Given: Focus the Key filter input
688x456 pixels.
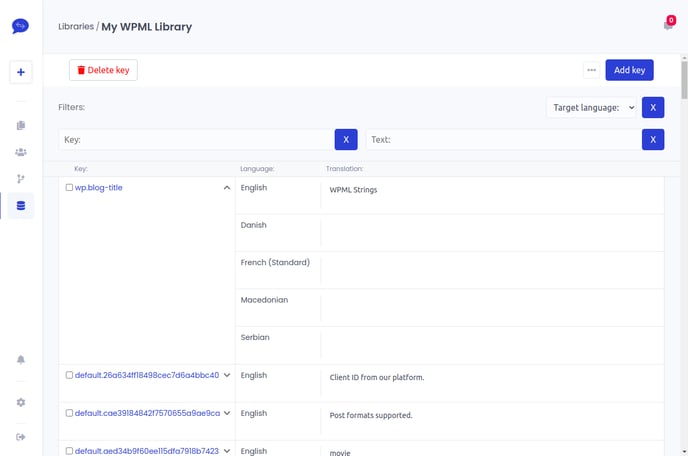Looking at the screenshot, I should click(196, 140).
